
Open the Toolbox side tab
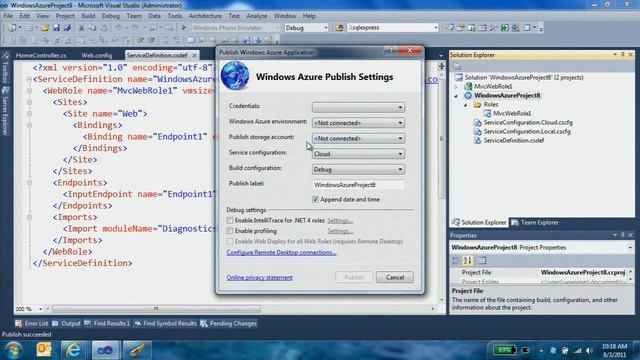click(5, 68)
